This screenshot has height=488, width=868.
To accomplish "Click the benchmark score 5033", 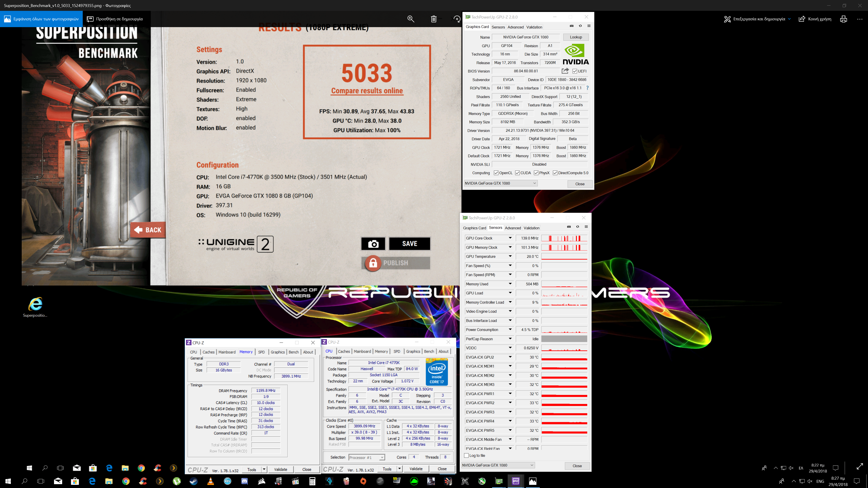I will pos(367,73).
